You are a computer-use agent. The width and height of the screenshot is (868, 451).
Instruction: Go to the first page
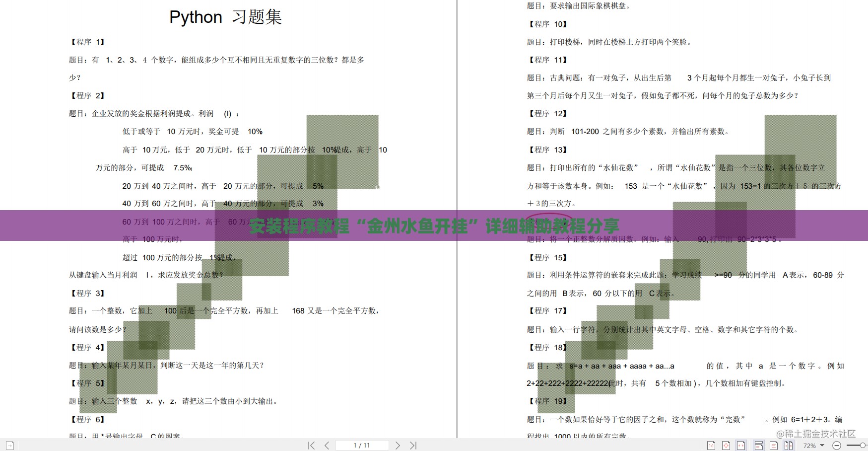point(311,446)
